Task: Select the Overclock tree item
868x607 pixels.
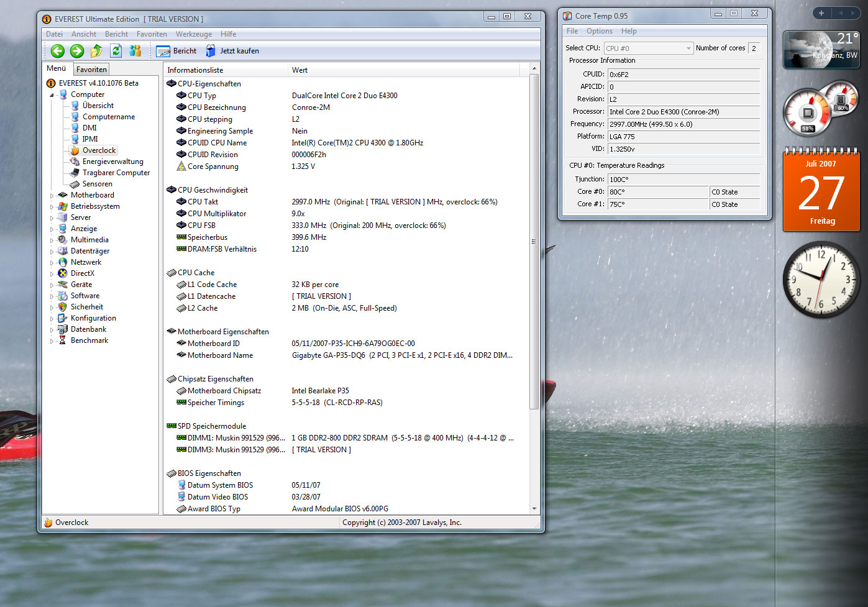Action: point(99,150)
